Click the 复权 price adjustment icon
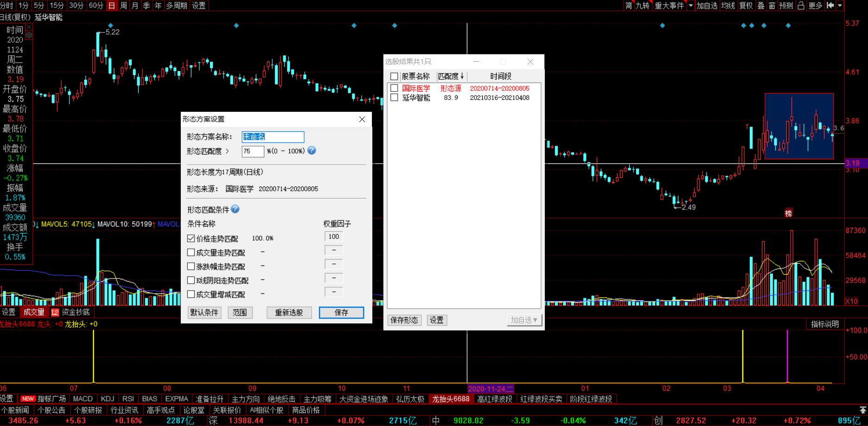This screenshot has height=426, width=868. click(x=746, y=6)
